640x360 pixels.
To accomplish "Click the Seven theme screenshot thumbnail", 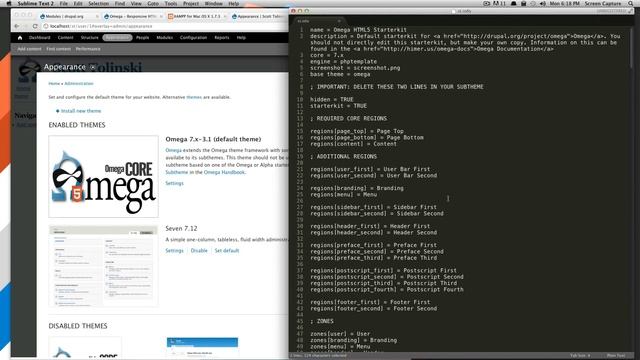I will click(x=103, y=266).
